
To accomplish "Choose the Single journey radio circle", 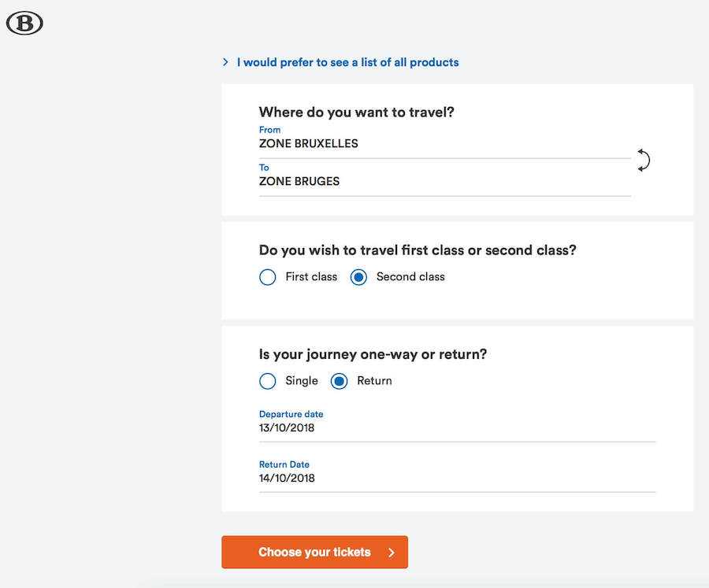I will pyautogui.click(x=268, y=381).
